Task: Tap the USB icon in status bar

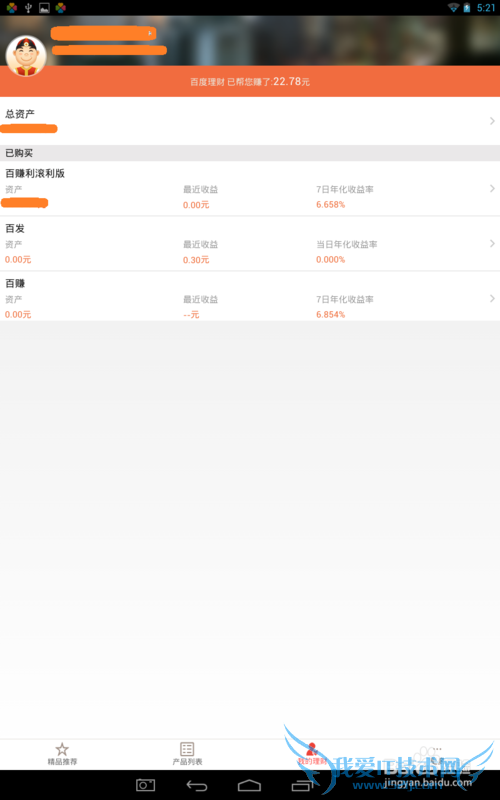Action: [x=29, y=8]
